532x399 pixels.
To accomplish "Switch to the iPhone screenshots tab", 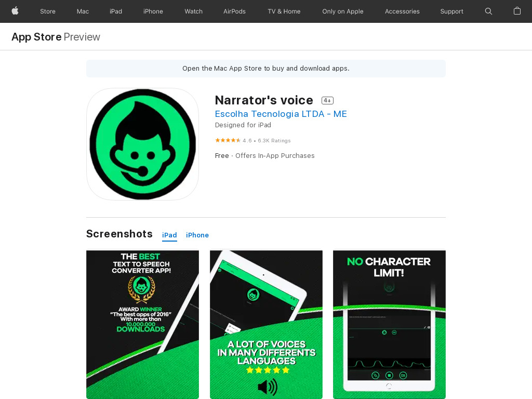I will click(x=197, y=235).
